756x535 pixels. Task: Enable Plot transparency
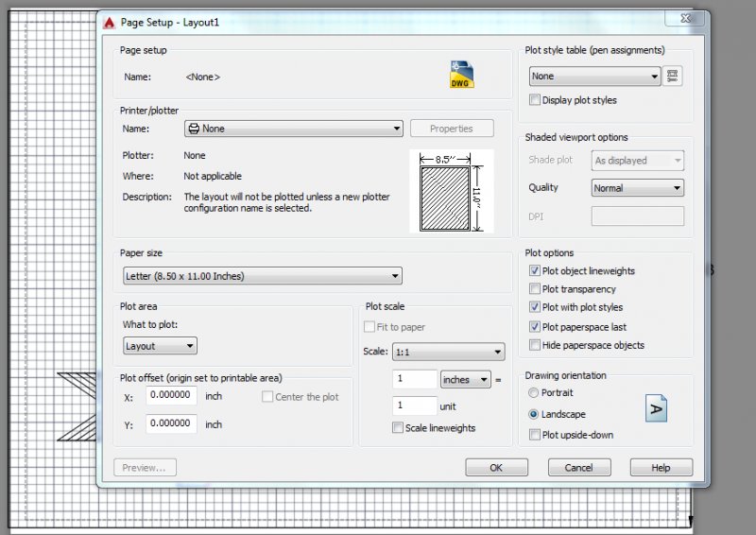click(534, 289)
